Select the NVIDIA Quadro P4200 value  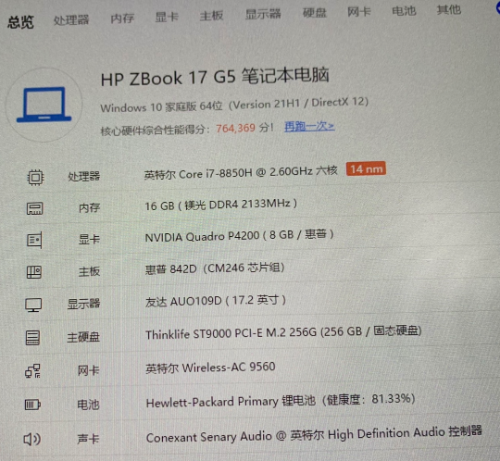[239, 236]
